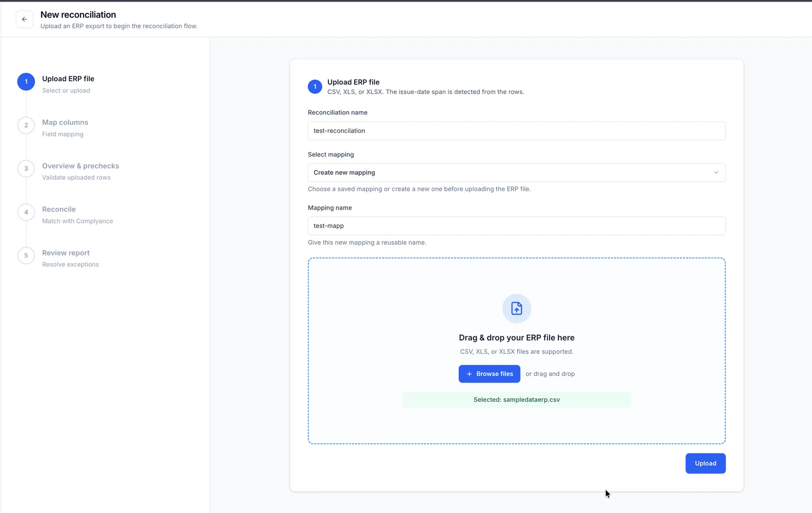Go to Overview & prechecks step
This screenshot has height=513, width=812.
(x=80, y=166)
